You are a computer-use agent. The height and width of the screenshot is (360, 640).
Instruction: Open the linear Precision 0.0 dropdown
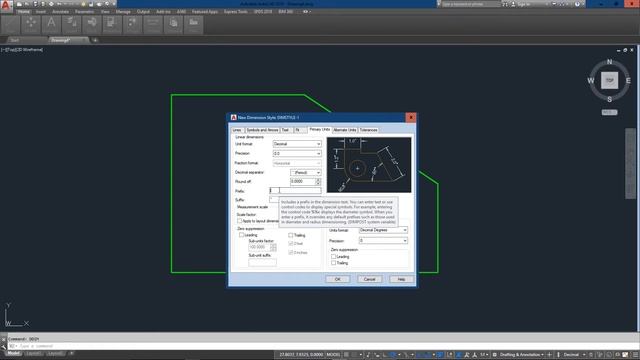point(297,153)
